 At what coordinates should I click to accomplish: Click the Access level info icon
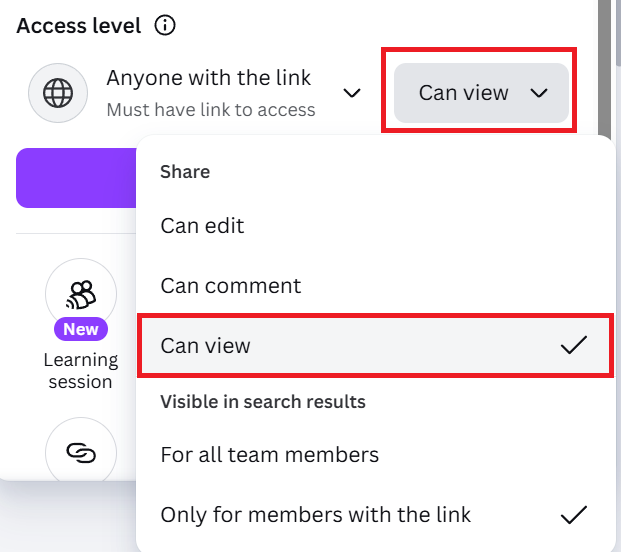[x=165, y=25]
